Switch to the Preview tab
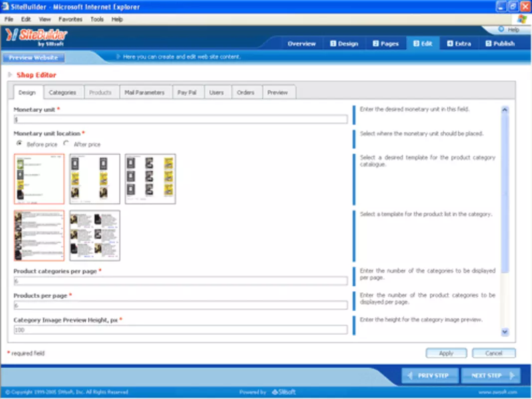Viewport: 532px width, 399px height. tap(278, 92)
